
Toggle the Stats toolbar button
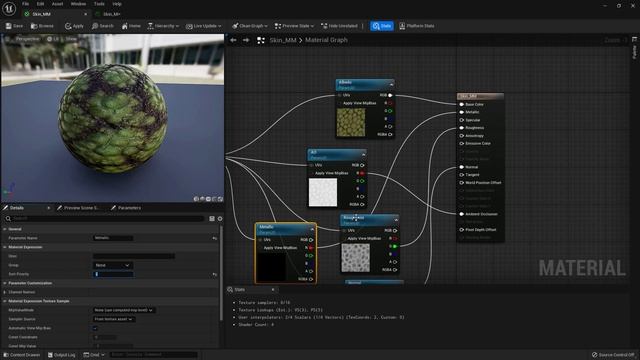click(x=382, y=26)
